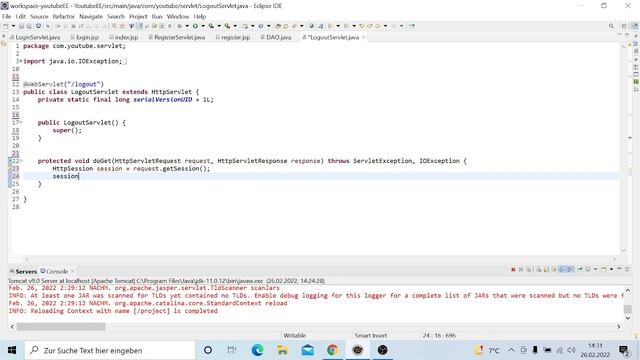This screenshot has width=640, height=360.
Task: Click Remove All Terminated Launches icon
Action: [x=529, y=269]
